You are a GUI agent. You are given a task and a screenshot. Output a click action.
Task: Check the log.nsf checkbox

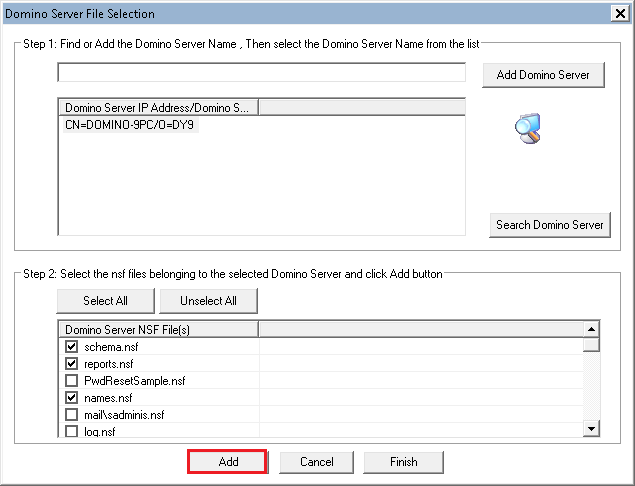coord(72,431)
